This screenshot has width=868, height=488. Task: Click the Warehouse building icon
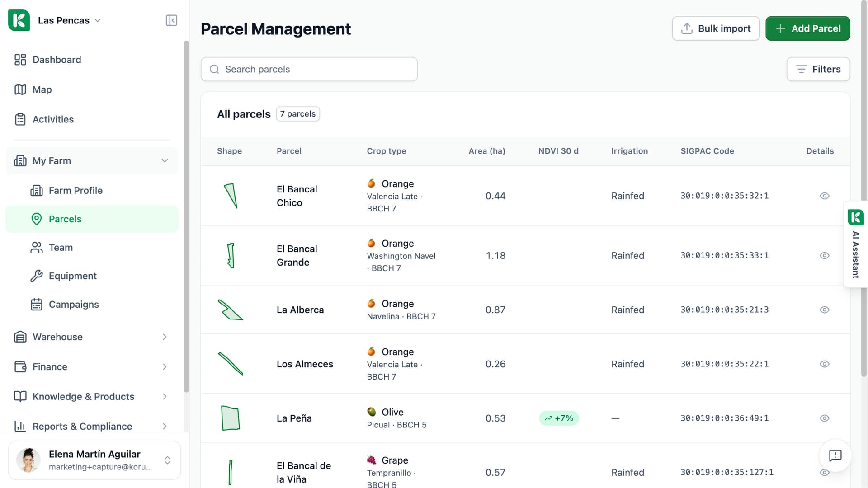pos(20,337)
